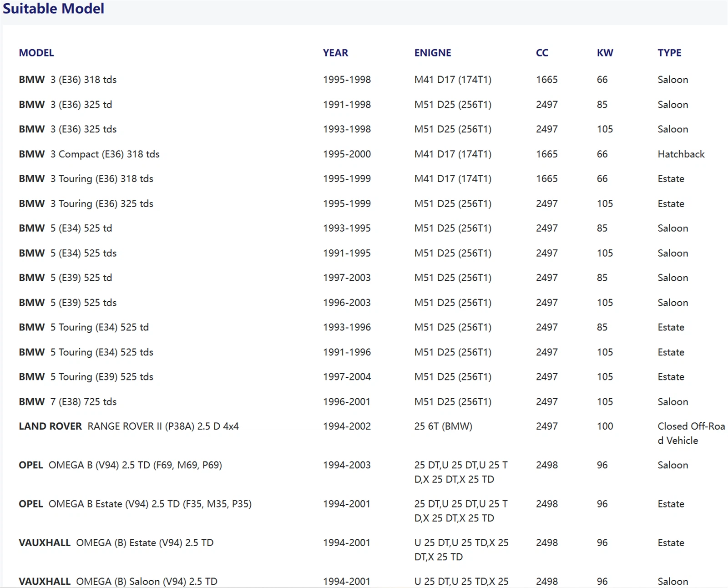Click year 1996-2001 for BMW 7

(x=347, y=402)
